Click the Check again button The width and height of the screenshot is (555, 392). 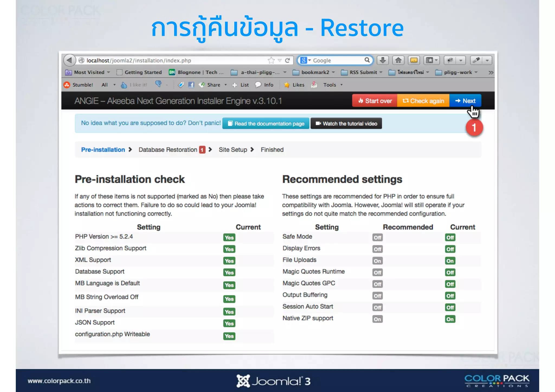pyautogui.click(x=423, y=101)
